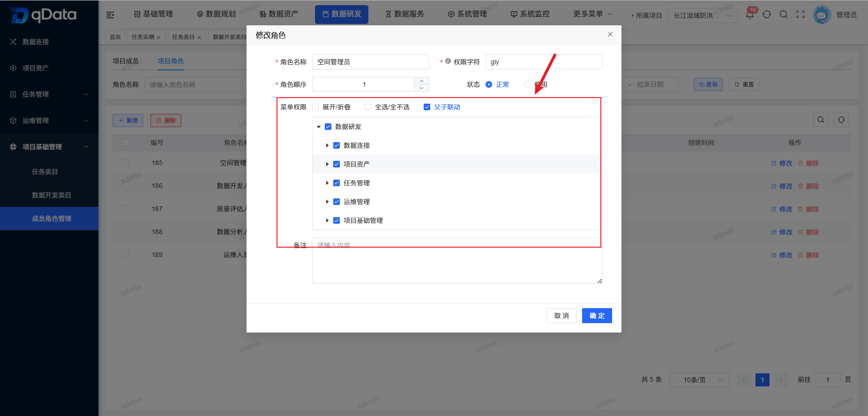Expand the 运维管理 tree node
Image resolution: width=868 pixels, height=416 pixels.
tap(327, 202)
